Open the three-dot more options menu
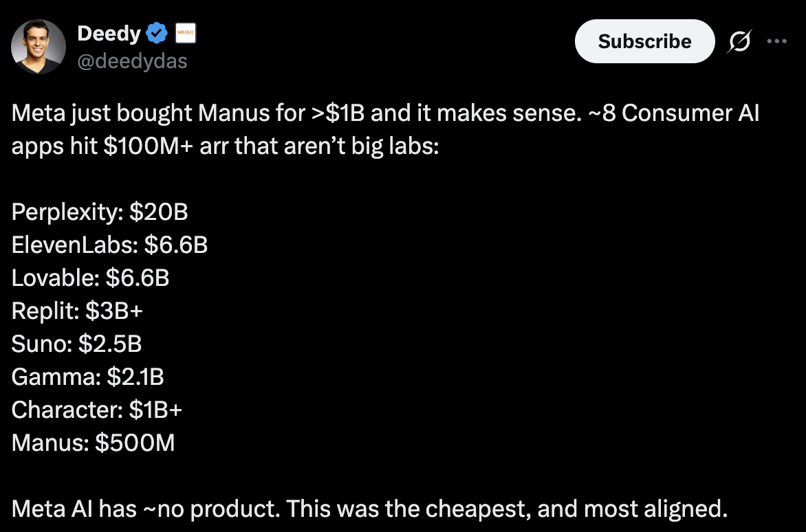 tap(776, 41)
